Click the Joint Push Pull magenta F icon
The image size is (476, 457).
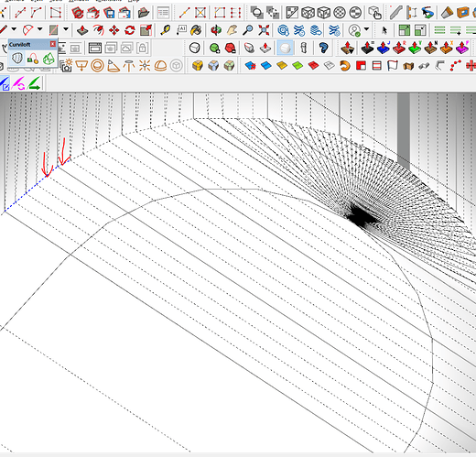pos(462,48)
